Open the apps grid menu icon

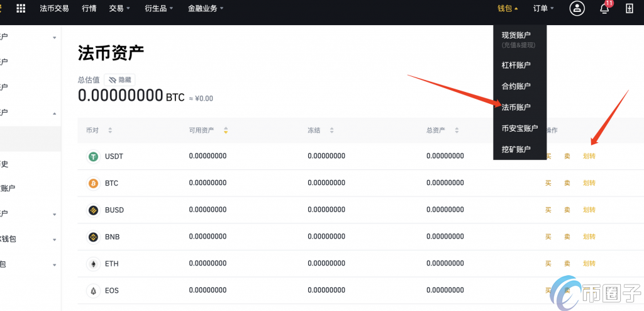[21, 8]
